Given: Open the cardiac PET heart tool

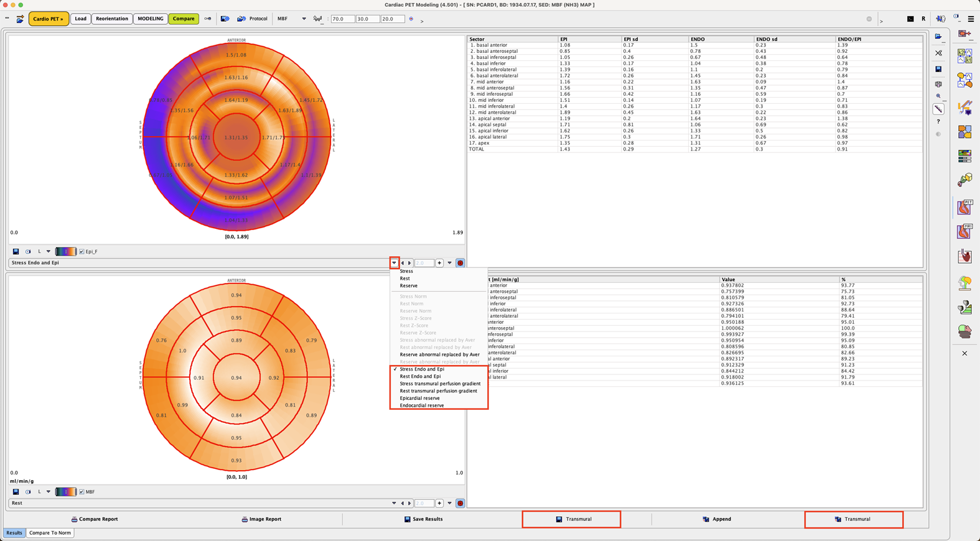Looking at the screenshot, I should point(964,206).
